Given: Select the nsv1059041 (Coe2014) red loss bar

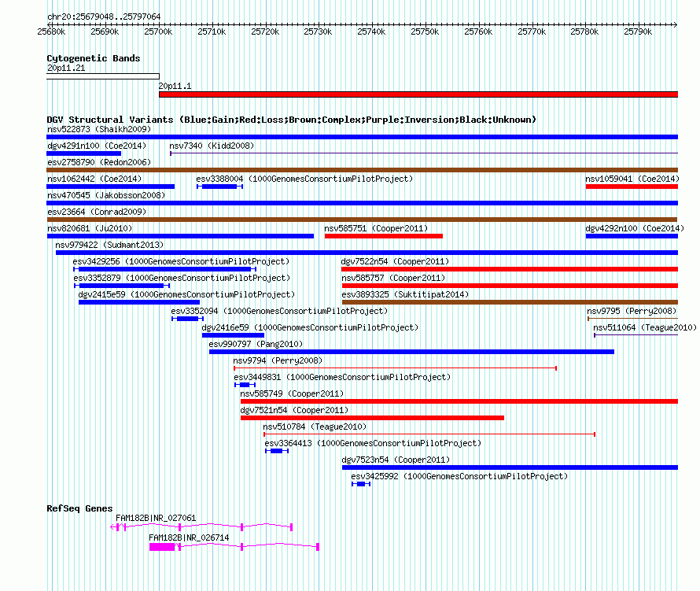Looking at the screenshot, I should click(x=632, y=187).
